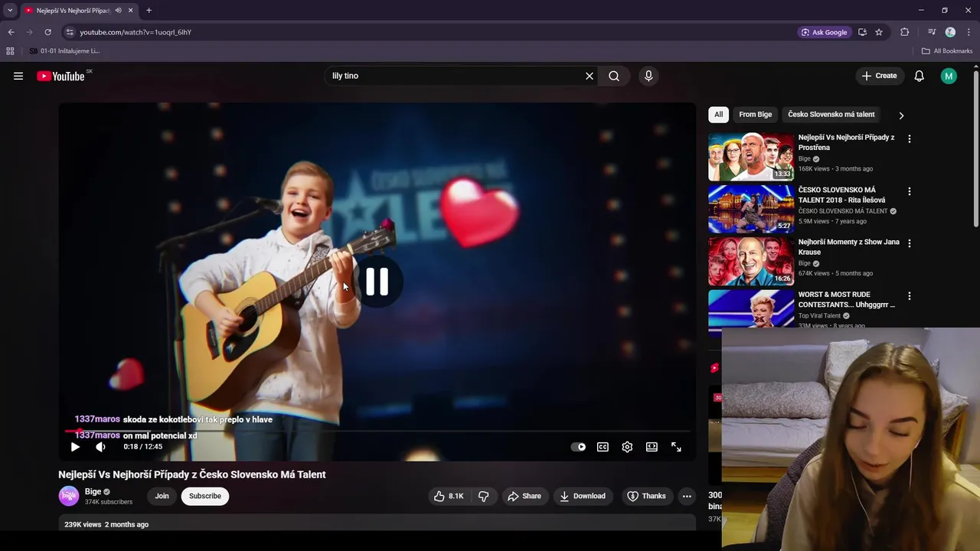Viewport: 980px width, 551px height.
Task: Open the notifications bell
Action: 919,76
